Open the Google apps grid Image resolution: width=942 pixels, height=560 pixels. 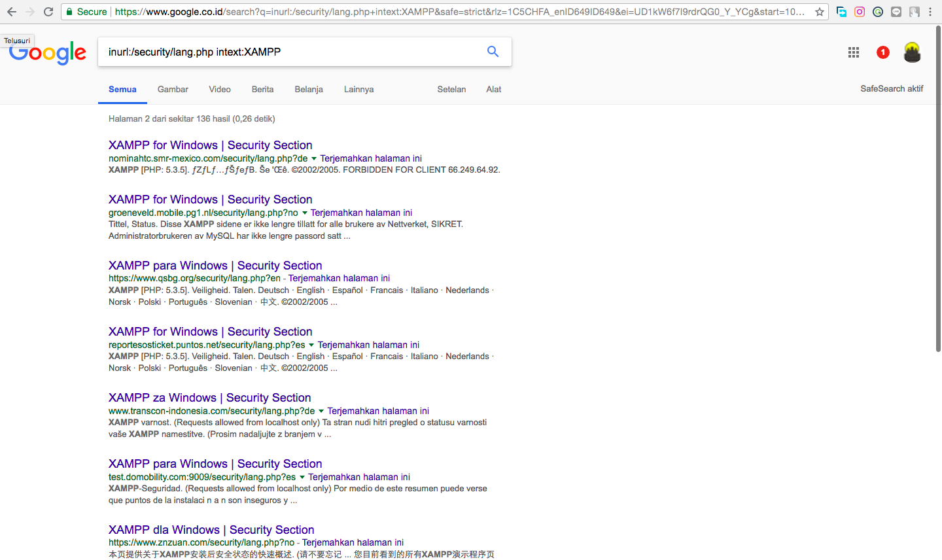tap(854, 52)
